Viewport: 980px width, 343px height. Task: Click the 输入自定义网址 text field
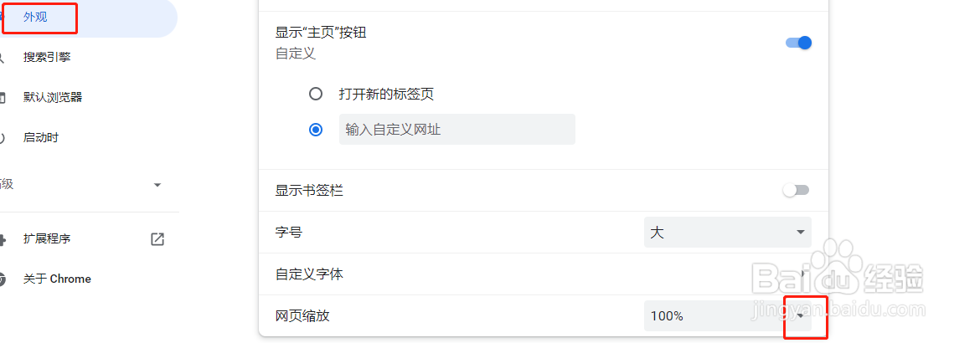point(456,130)
